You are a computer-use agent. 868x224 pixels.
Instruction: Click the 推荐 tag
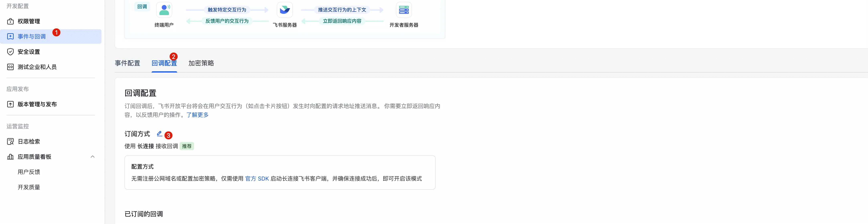tap(187, 146)
